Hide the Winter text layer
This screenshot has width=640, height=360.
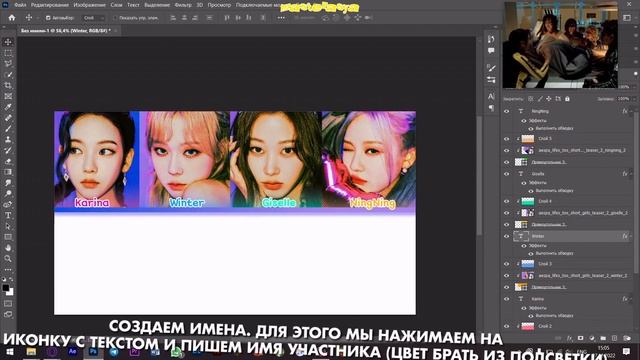point(507,236)
